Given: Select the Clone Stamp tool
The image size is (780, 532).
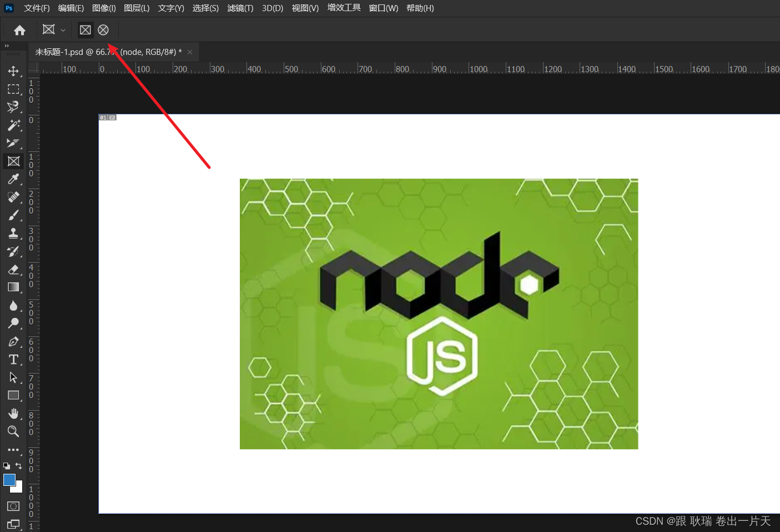Looking at the screenshot, I should click(13, 234).
